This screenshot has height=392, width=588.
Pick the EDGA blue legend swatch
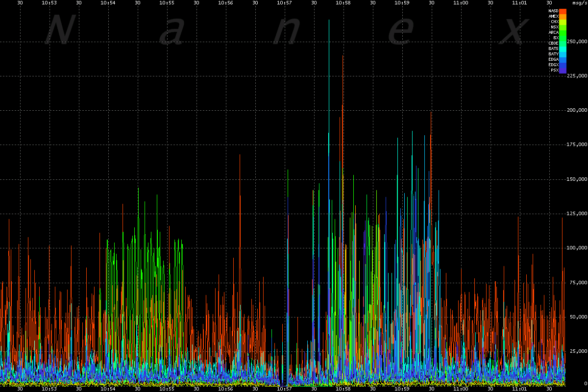(563, 59)
